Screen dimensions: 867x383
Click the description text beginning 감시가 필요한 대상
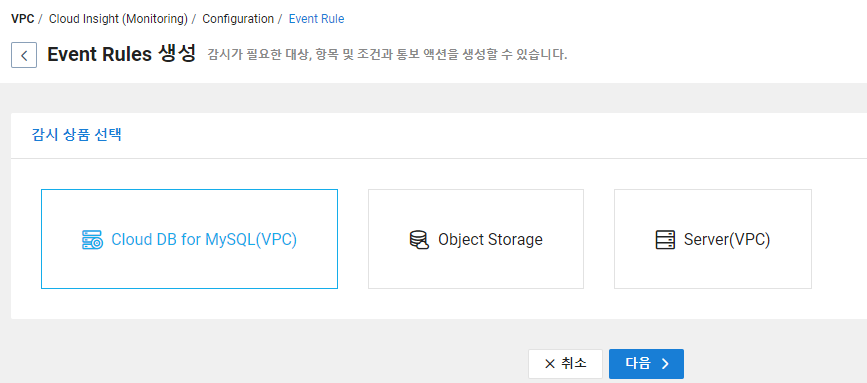click(387, 55)
